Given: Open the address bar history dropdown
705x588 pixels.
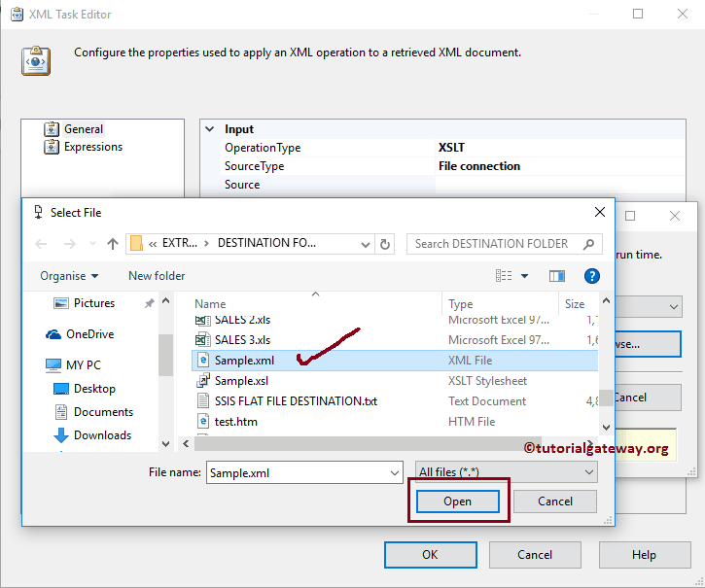Looking at the screenshot, I should point(366,245).
